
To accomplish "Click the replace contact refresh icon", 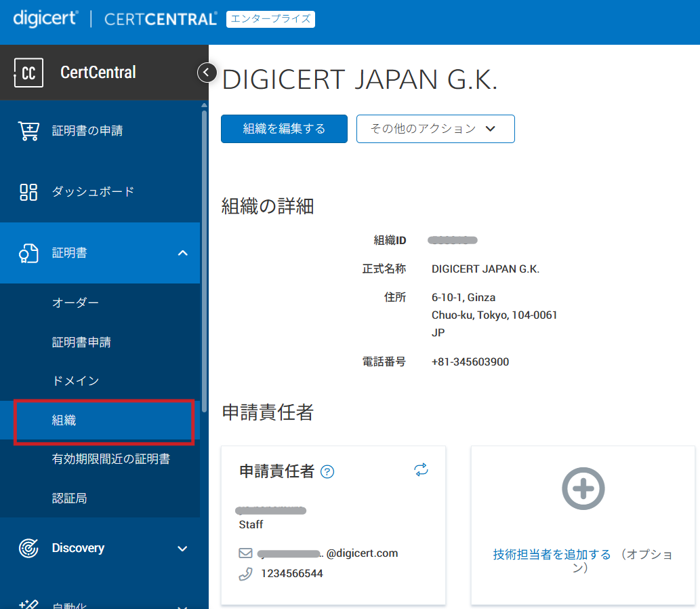I will 421,469.
